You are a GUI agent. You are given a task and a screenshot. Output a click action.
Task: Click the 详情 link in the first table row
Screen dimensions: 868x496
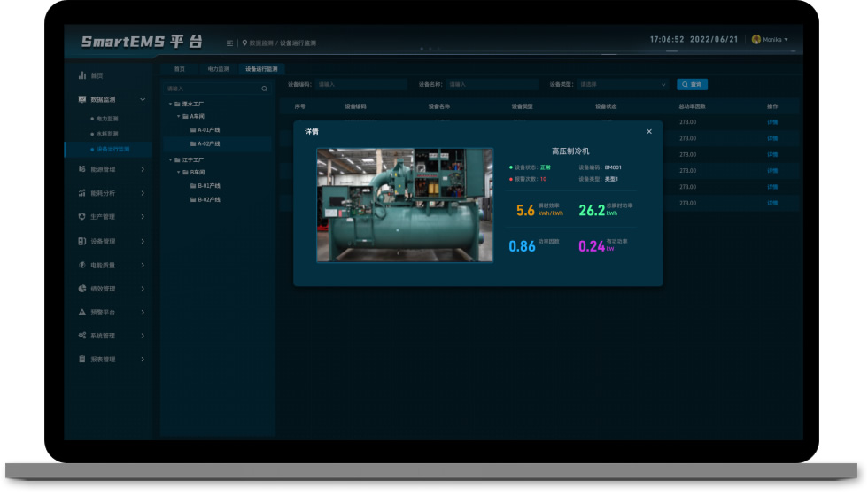[771, 122]
